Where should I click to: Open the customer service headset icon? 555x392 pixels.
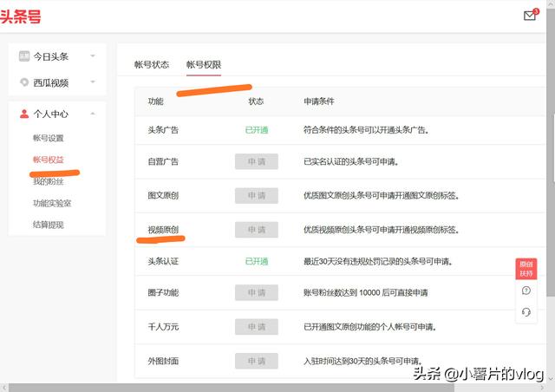pyautogui.click(x=526, y=312)
